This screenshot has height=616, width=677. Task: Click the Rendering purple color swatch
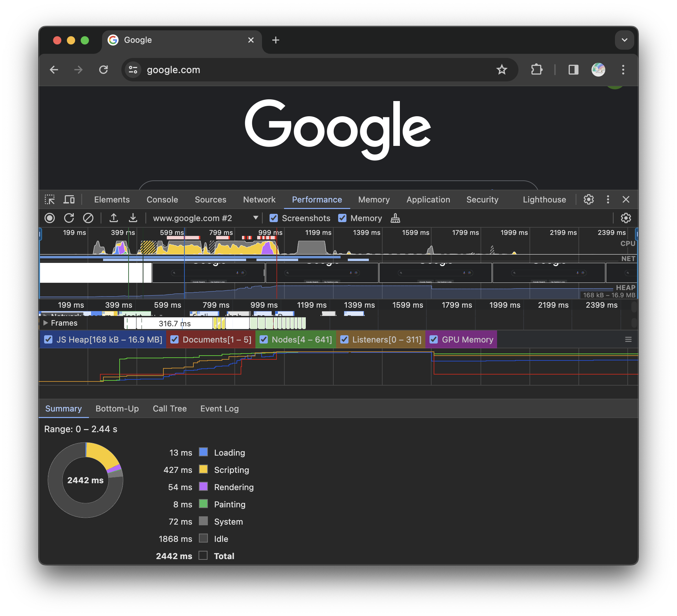click(x=203, y=487)
